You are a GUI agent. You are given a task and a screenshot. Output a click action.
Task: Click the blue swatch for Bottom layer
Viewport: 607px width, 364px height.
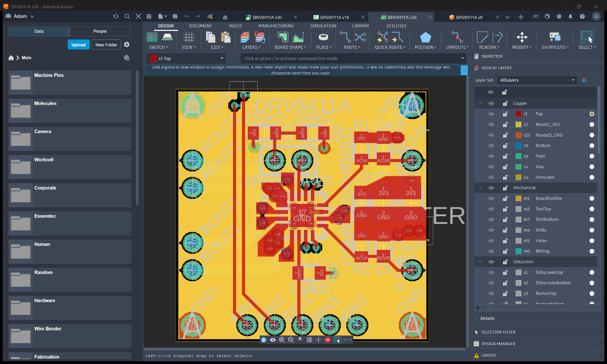tap(518, 145)
